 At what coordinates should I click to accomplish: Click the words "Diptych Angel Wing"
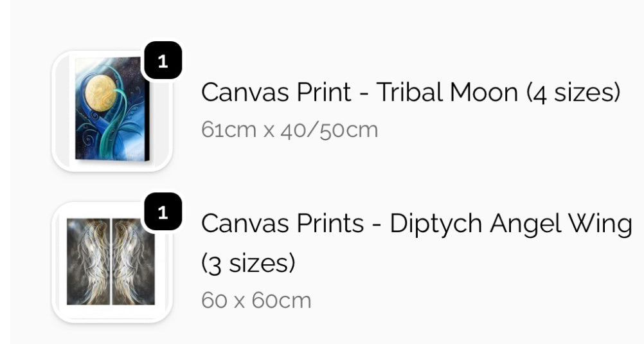click(x=511, y=224)
